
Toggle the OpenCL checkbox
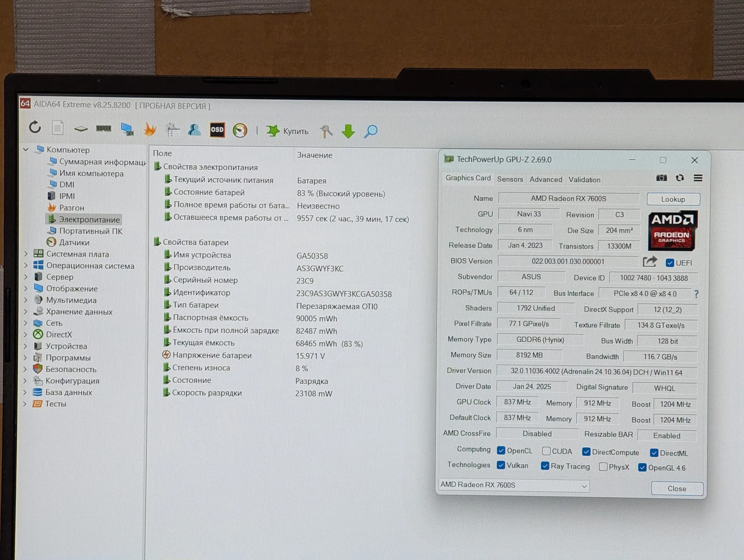(501, 451)
